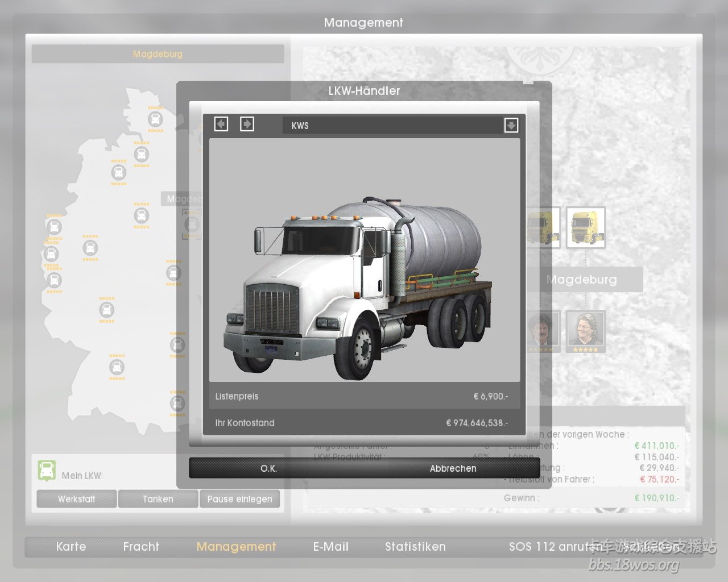728x582 pixels.
Task: Click the Magdeburg city bar above the map
Action: (158, 54)
